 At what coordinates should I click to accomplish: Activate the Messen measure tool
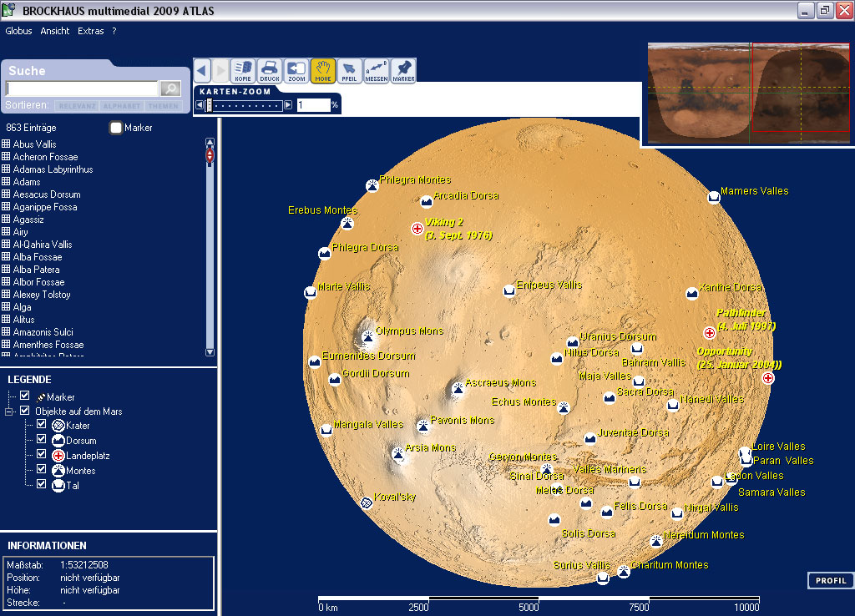pyautogui.click(x=377, y=70)
